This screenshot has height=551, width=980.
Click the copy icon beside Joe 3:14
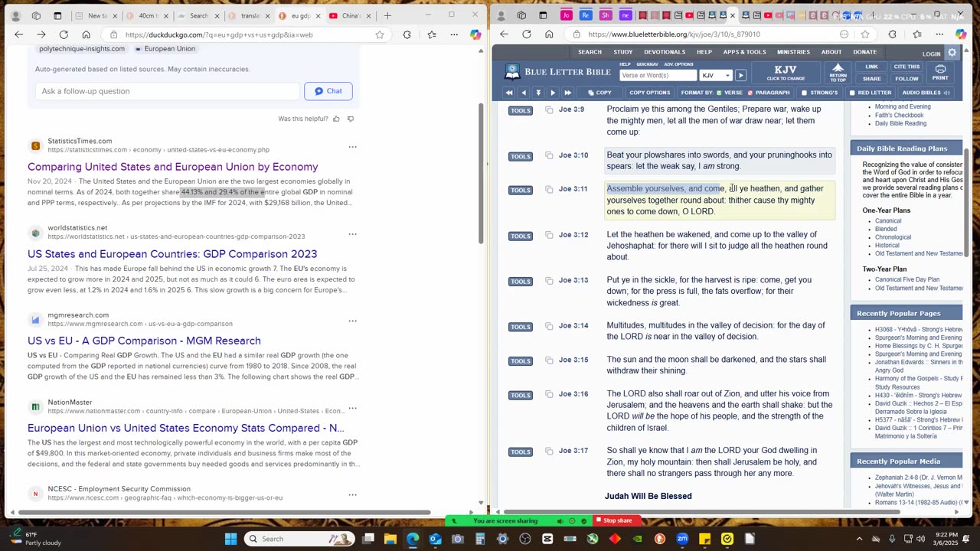pos(549,326)
